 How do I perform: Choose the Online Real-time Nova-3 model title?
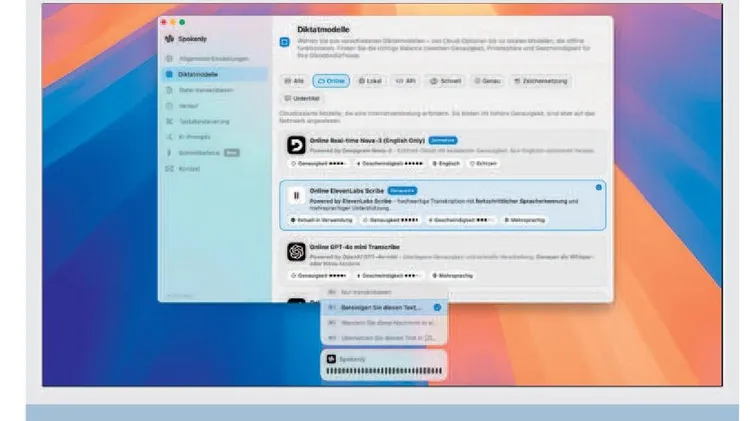pyautogui.click(x=367, y=141)
